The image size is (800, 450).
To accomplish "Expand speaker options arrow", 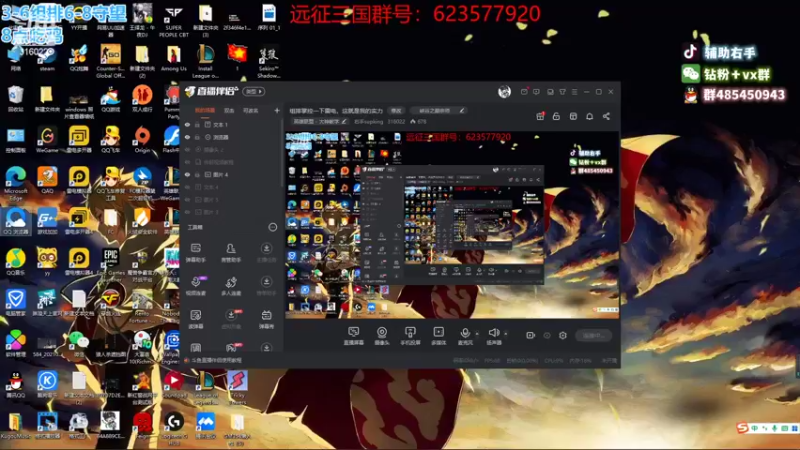I will (506, 334).
